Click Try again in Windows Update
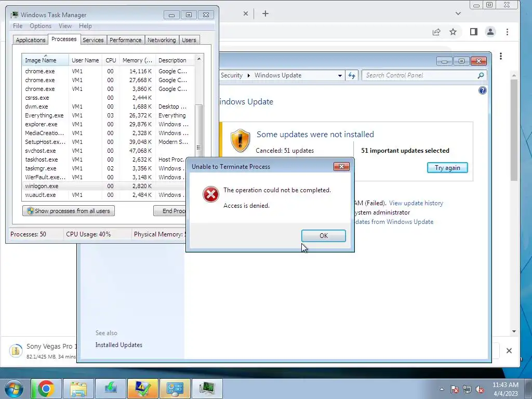The width and height of the screenshot is (532, 399). pyautogui.click(x=447, y=168)
